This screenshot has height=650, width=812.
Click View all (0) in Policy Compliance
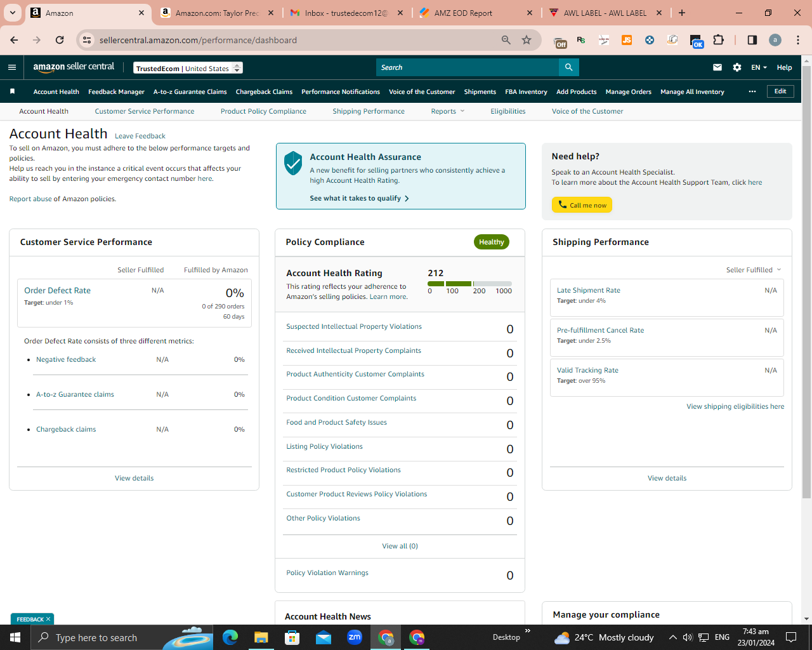tap(400, 546)
